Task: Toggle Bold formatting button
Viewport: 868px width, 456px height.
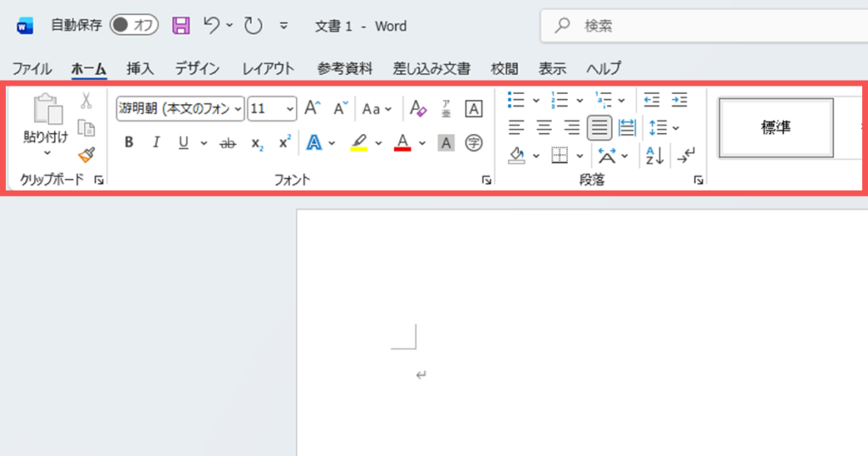Action: coord(129,143)
